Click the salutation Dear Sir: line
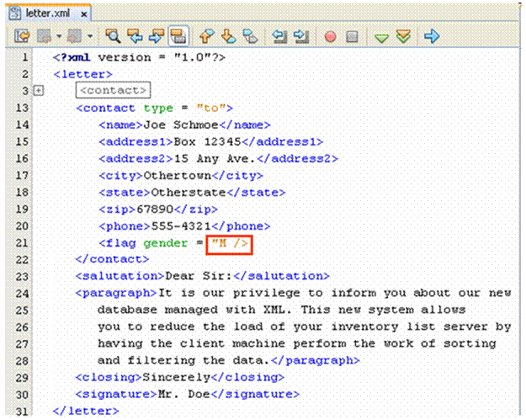The height and width of the screenshot is (420, 526). [203, 276]
